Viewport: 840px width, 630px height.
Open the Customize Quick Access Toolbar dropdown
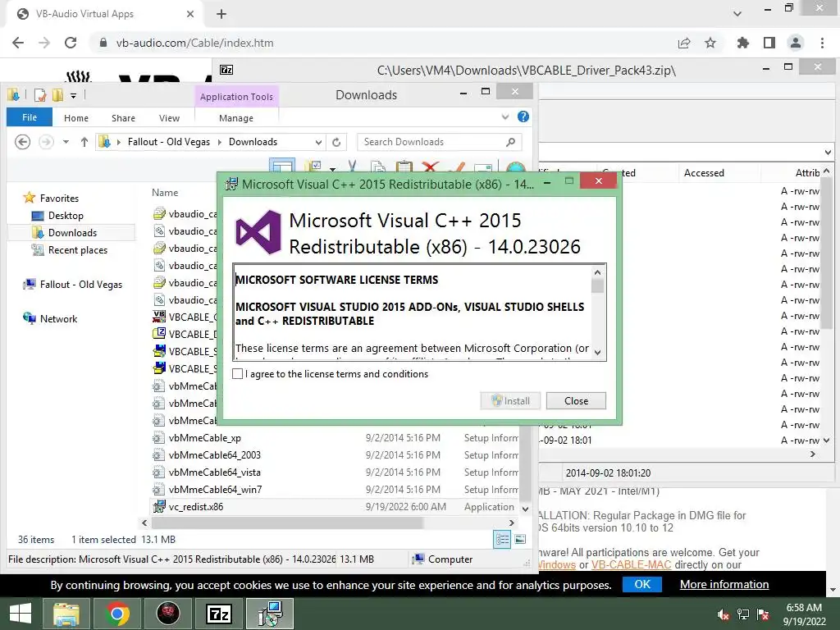73,96
